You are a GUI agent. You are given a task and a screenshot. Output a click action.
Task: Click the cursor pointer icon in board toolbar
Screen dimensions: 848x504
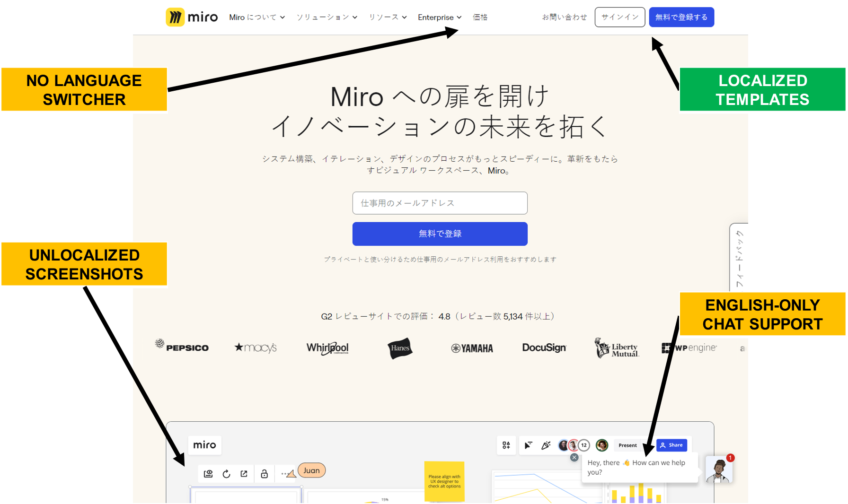pyautogui.click(x=528, y=445)
